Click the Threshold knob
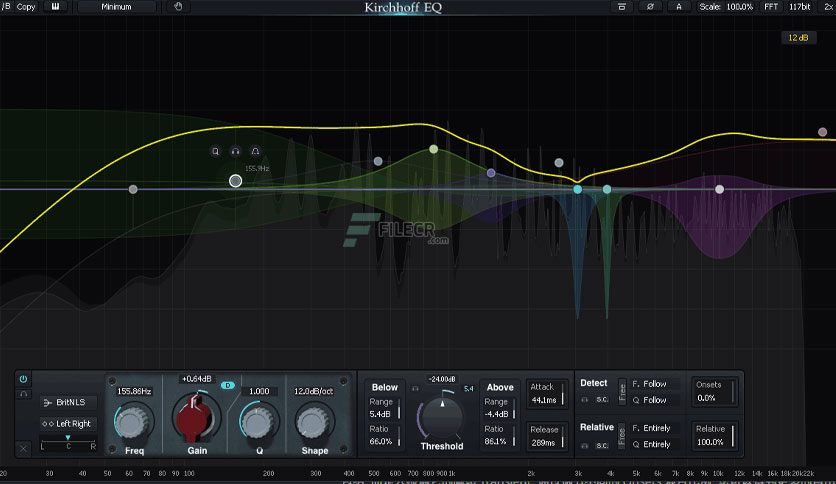This screenshot has width=836, height=484. [442, 419]
